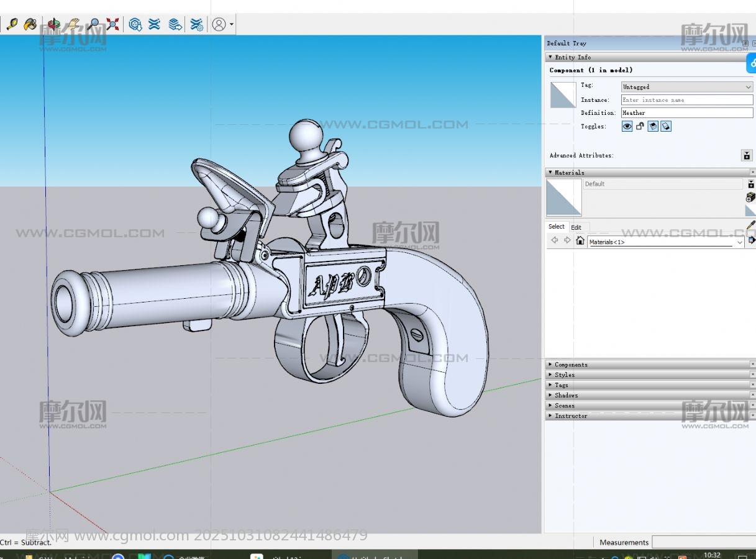Open the Extension Manager gear icon
Image resolution: width=756 pixels, height=559 pixels.
click(x=196, y=24)
